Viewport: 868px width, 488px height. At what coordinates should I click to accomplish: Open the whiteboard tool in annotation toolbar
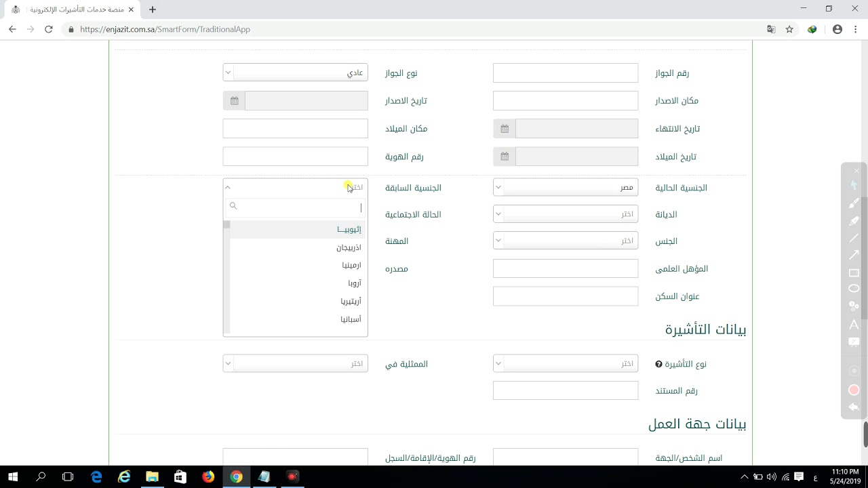(854, 342)
